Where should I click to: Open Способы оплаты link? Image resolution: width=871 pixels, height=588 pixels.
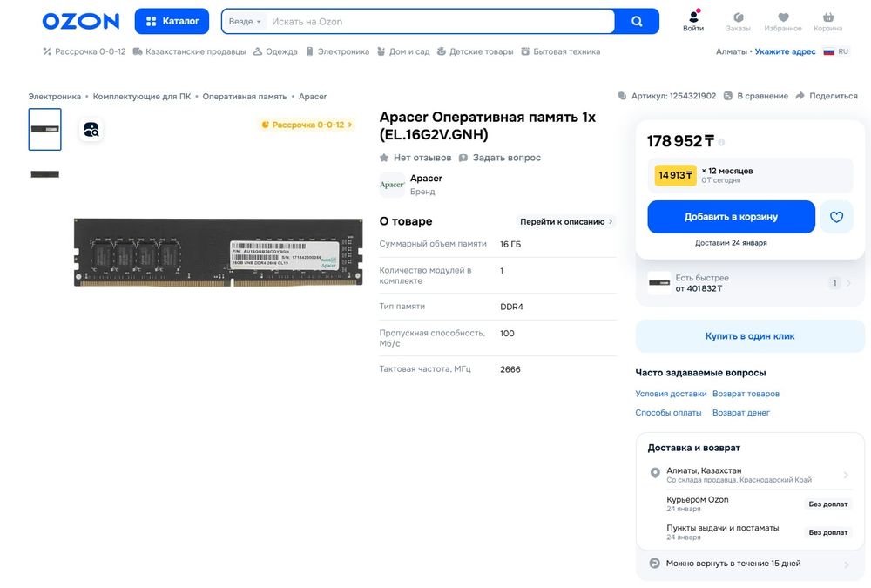[x=668, y=413]
